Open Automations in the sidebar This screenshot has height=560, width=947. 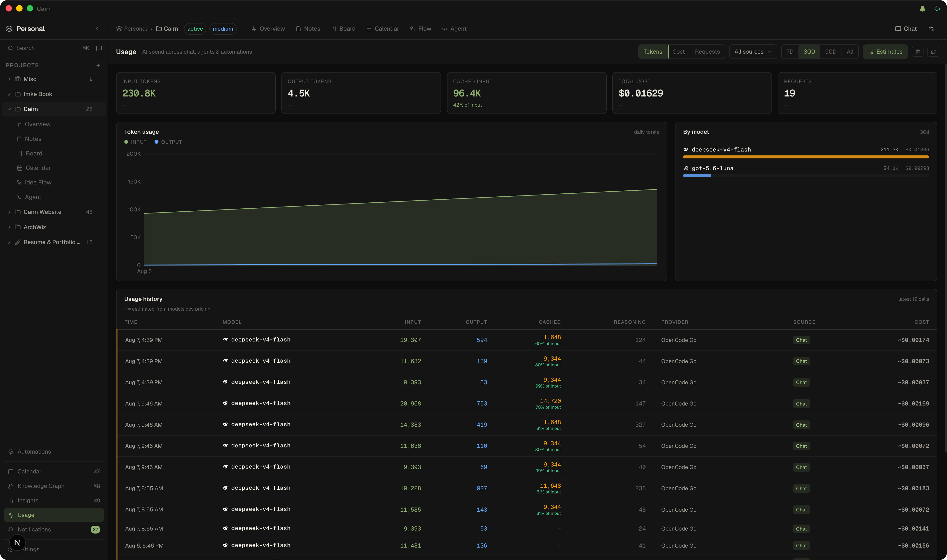[x=54, y=452]
